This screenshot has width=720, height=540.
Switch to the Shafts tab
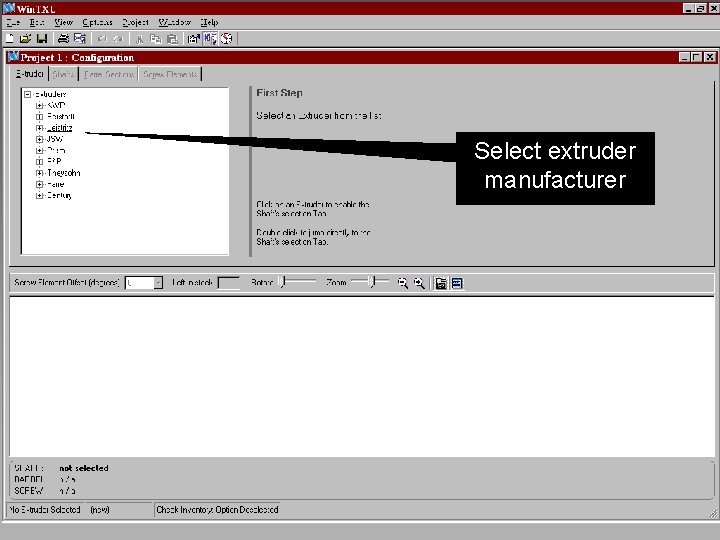click(x=63, y=74)
